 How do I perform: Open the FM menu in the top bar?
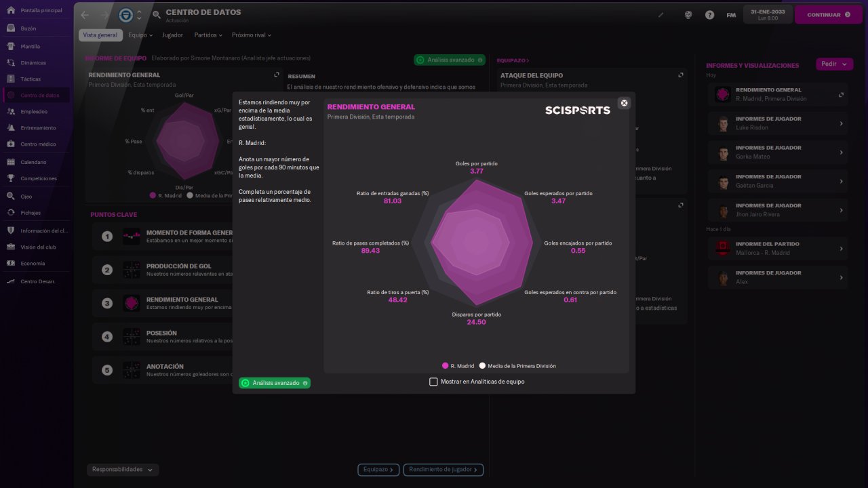tap(731, 15)
